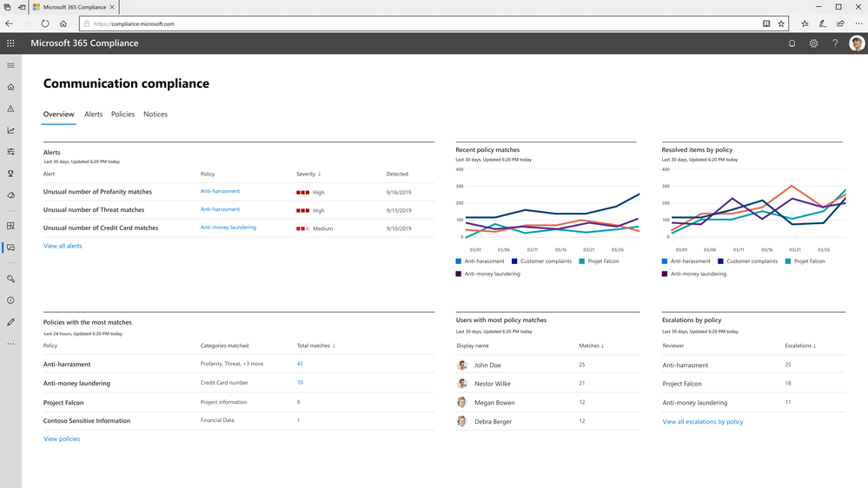Select Contoso Sensitive Information policy row
868x488 pixels.
point(239,420)
